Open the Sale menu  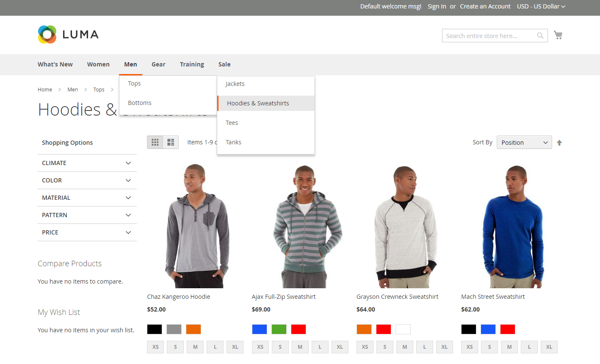tap(224, 64)
